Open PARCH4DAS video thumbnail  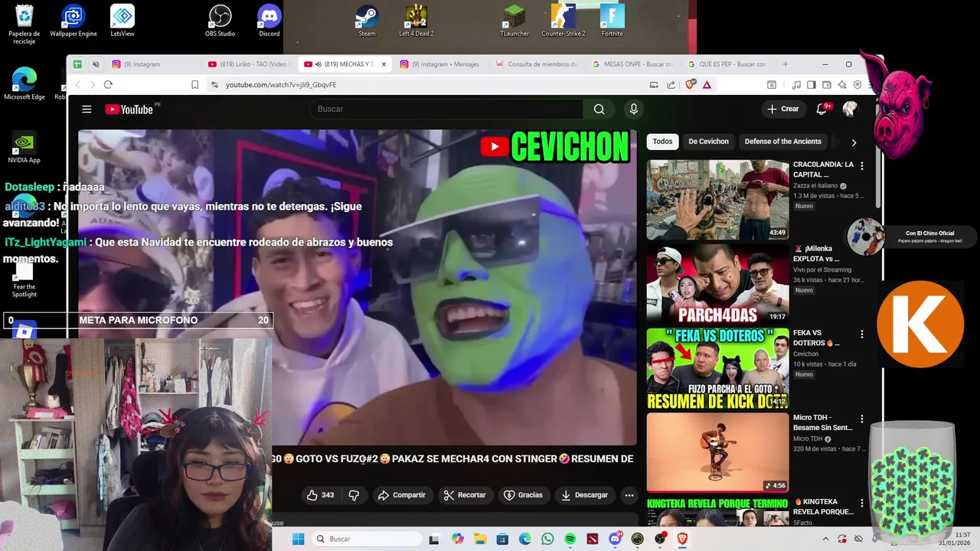coord(717,284)
